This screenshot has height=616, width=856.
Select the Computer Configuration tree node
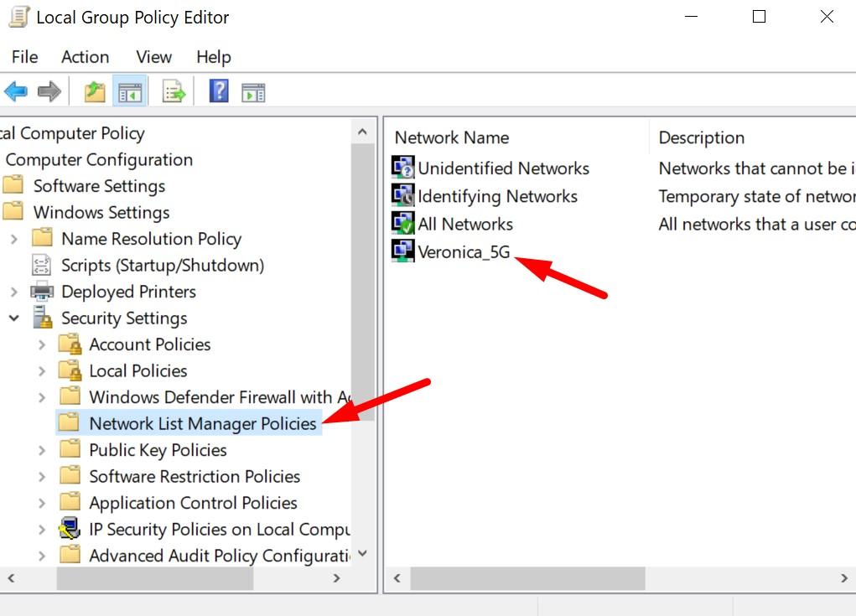99,159
